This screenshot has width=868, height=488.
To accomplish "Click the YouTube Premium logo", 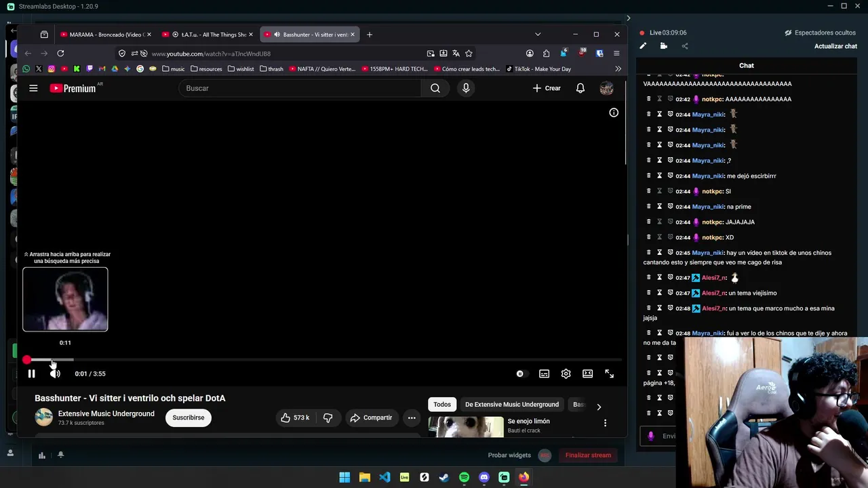I will pyautogui.click(x=73, y=88).
